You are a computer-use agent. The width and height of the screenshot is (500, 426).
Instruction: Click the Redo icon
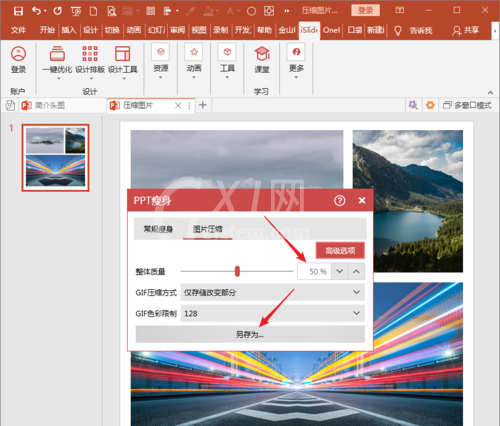pos(58,11)
